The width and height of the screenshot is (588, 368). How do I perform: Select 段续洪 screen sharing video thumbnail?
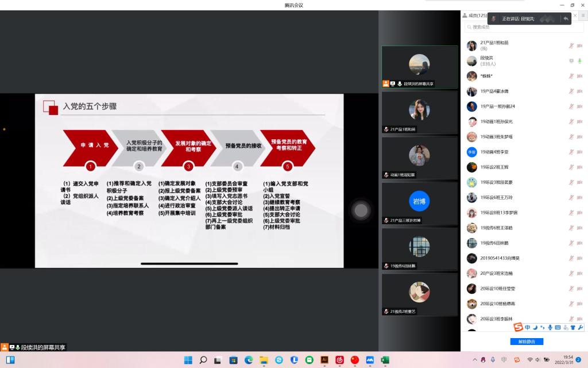pos(420,67)
